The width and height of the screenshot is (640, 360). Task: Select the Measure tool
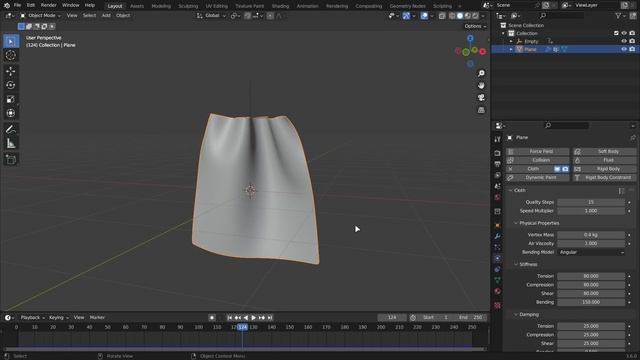click(11, 143)
